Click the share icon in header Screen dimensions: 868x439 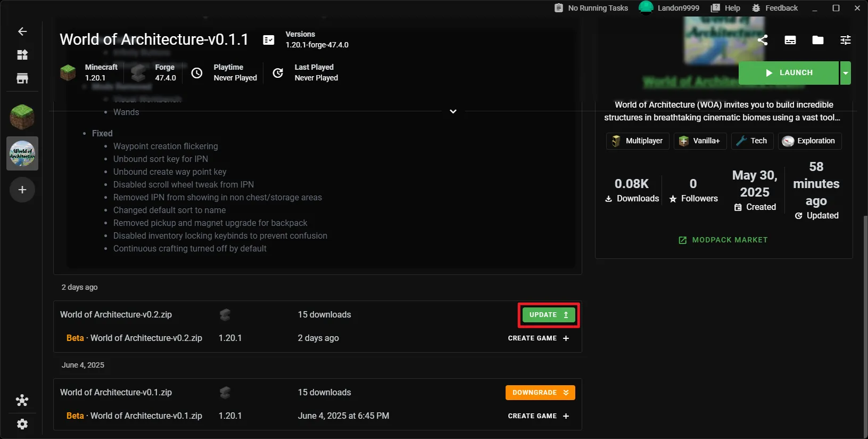coord(763,40)
